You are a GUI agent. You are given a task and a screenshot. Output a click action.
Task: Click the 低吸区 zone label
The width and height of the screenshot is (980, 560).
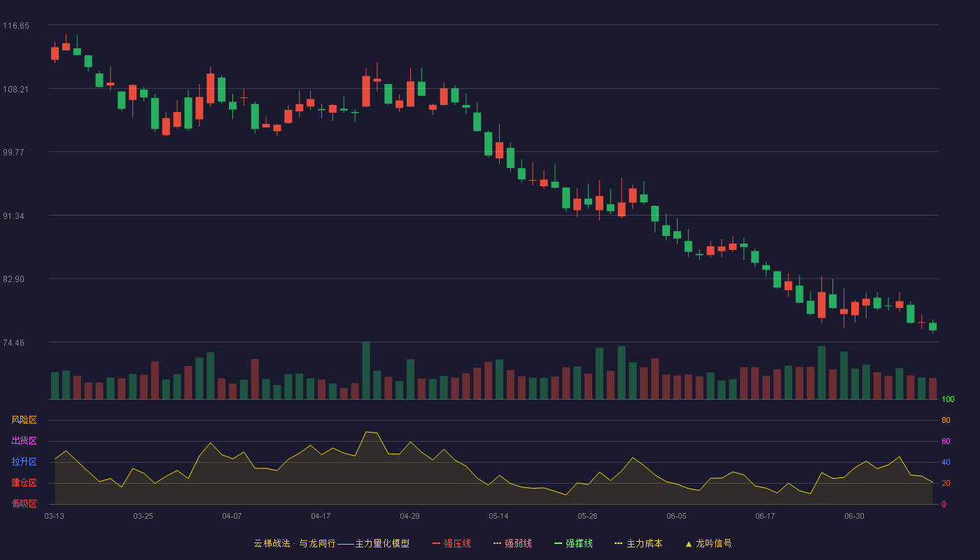[x=24, y=503]
